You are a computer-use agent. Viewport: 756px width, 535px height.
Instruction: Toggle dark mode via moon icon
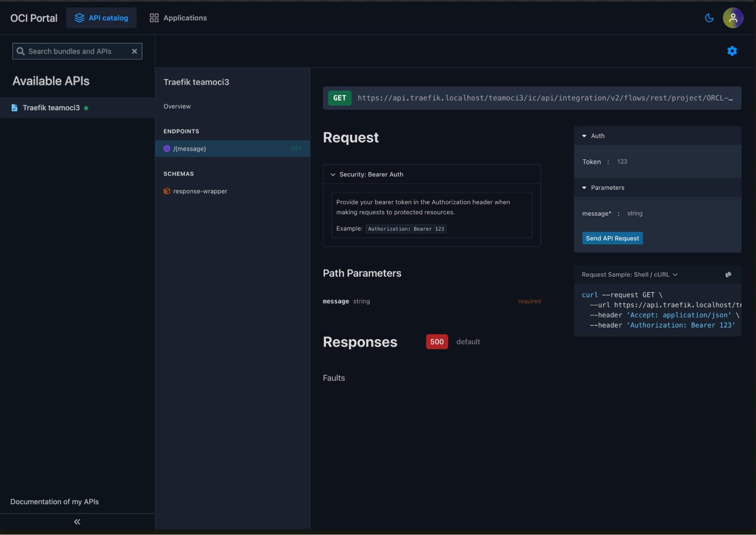(x=709, y=18)
